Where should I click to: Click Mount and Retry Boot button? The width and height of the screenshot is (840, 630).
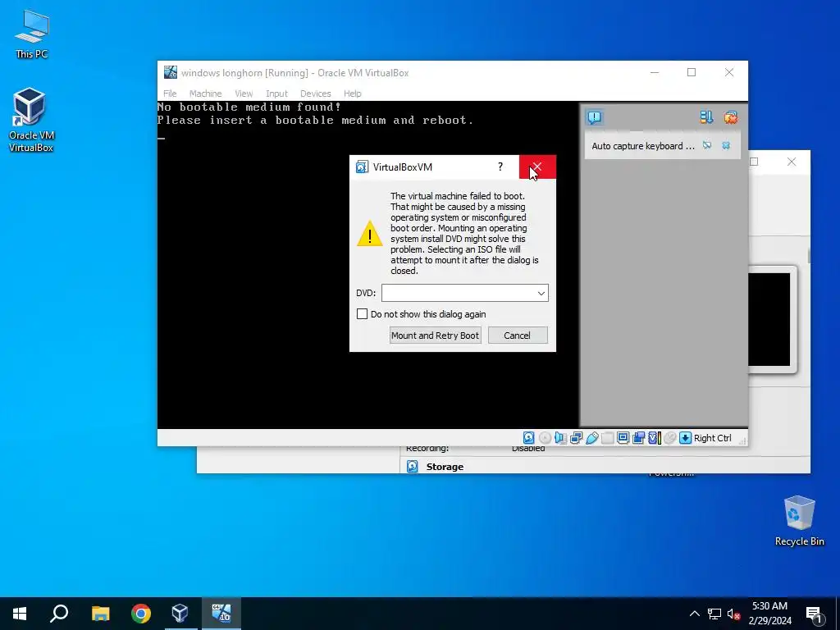[435, 336]
